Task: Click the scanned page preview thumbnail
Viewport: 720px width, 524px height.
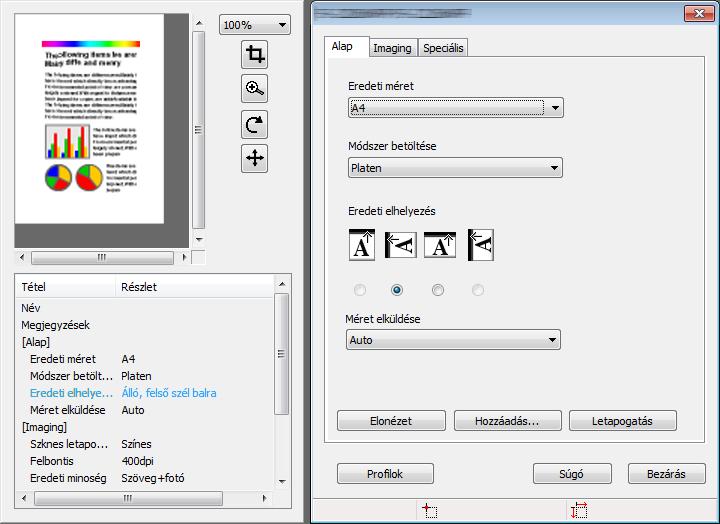Action: point(90,118)
